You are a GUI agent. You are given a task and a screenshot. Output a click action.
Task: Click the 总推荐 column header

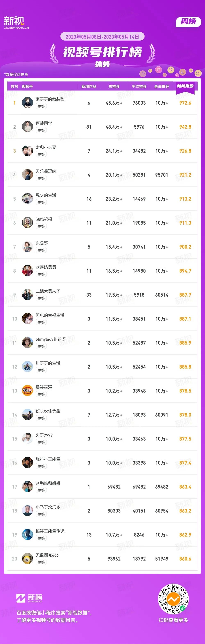tap(114, 87)
